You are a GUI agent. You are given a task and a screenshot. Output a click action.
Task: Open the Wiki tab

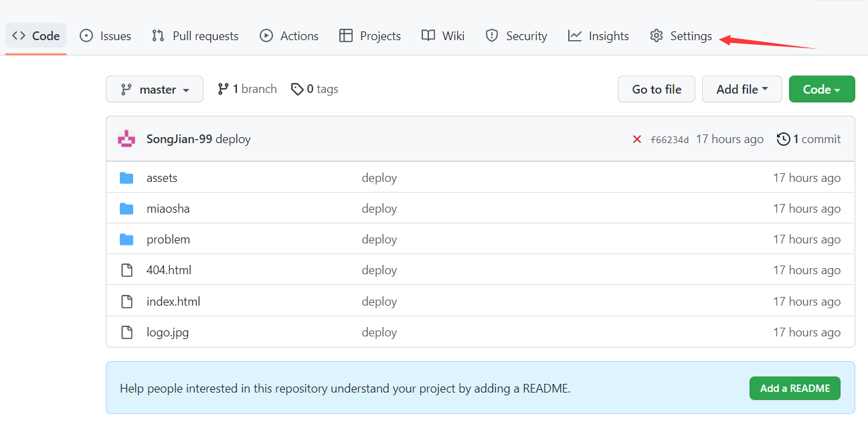(443, 36)
